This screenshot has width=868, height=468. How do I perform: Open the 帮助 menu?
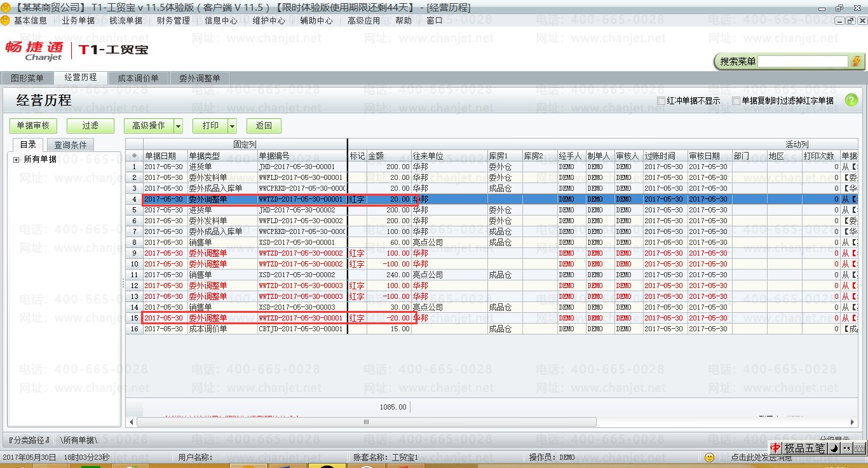403,20
